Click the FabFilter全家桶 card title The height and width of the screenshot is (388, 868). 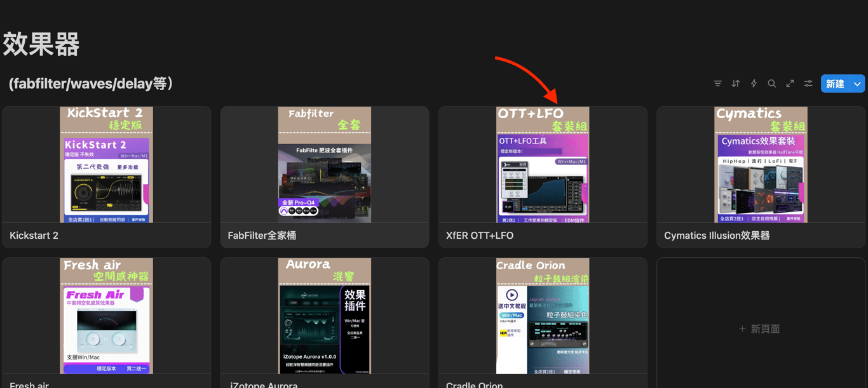pyautogui.click(x=262, y=236)
